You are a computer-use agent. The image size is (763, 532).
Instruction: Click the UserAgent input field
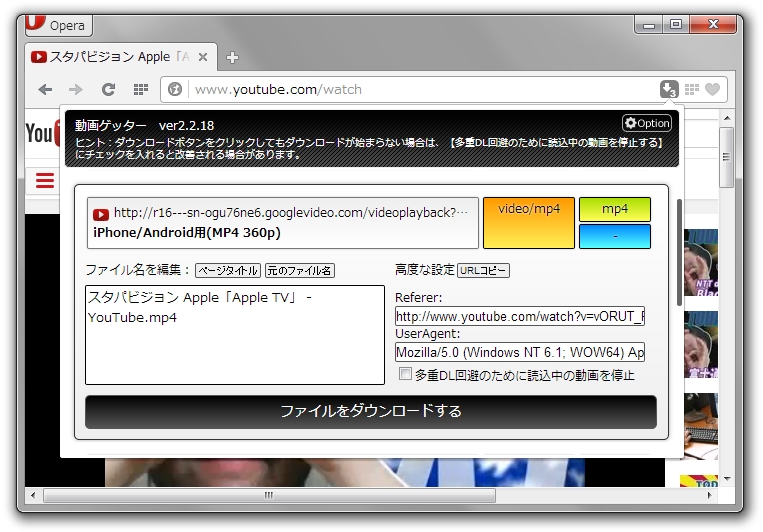click(520, 352)
